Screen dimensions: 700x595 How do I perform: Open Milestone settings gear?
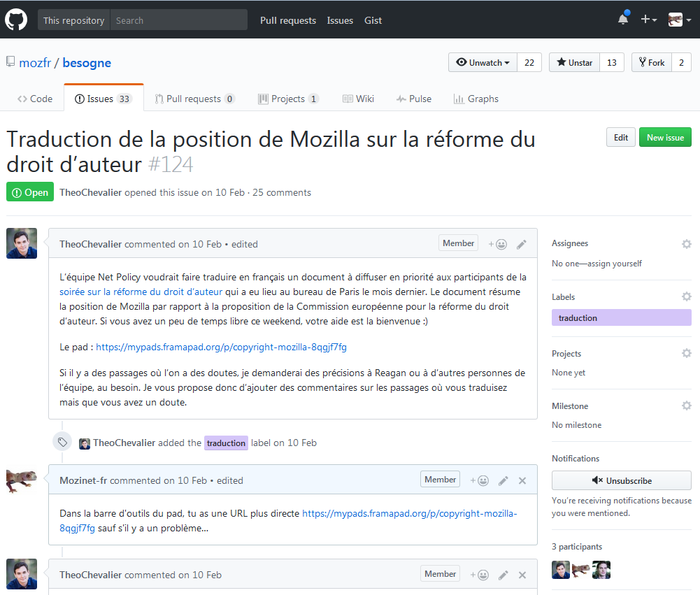687,406
